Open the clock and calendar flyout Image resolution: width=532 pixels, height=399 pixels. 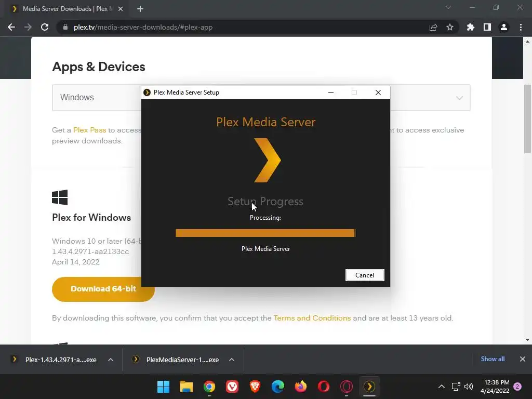[495, 387]
